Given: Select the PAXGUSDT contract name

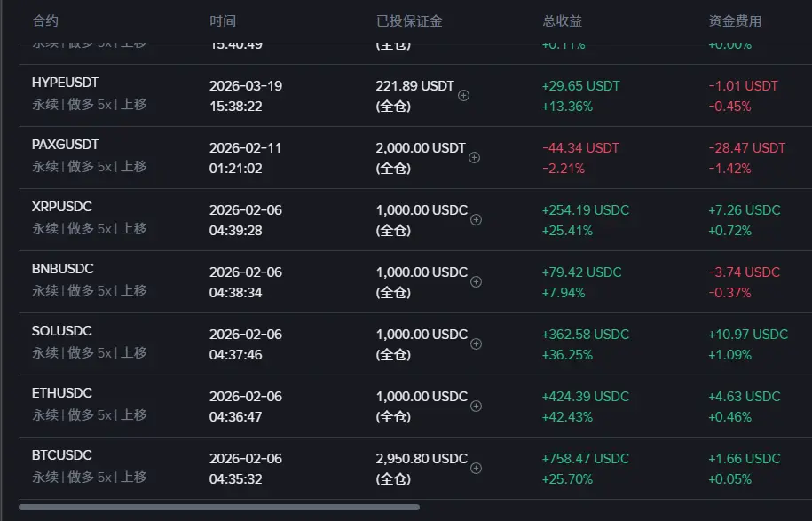Looking at the screenshot, I should tap(66, 145).
